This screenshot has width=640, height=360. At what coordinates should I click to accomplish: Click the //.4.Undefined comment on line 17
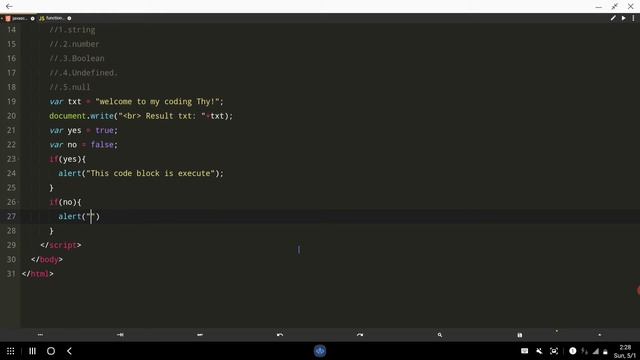83,73
